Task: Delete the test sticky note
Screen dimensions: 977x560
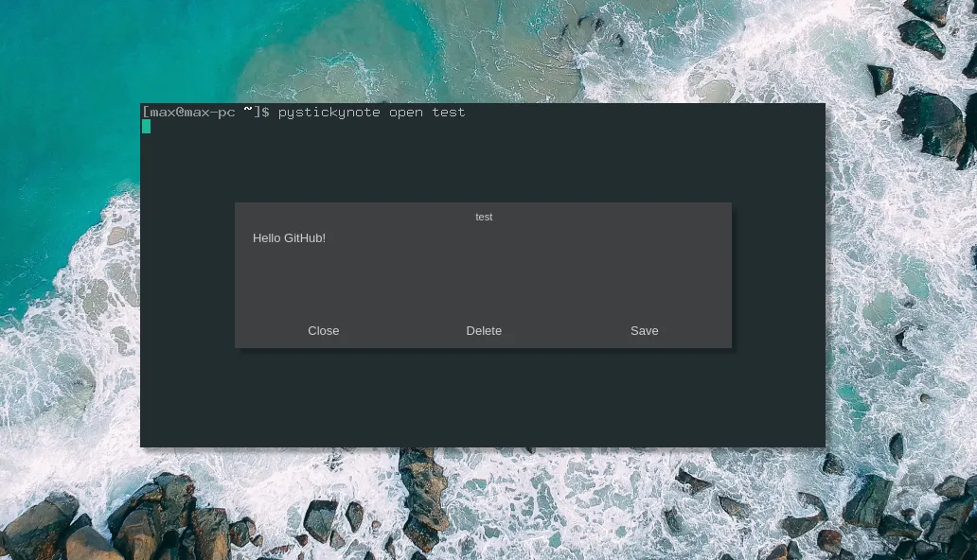Action: tap(484, 331)
